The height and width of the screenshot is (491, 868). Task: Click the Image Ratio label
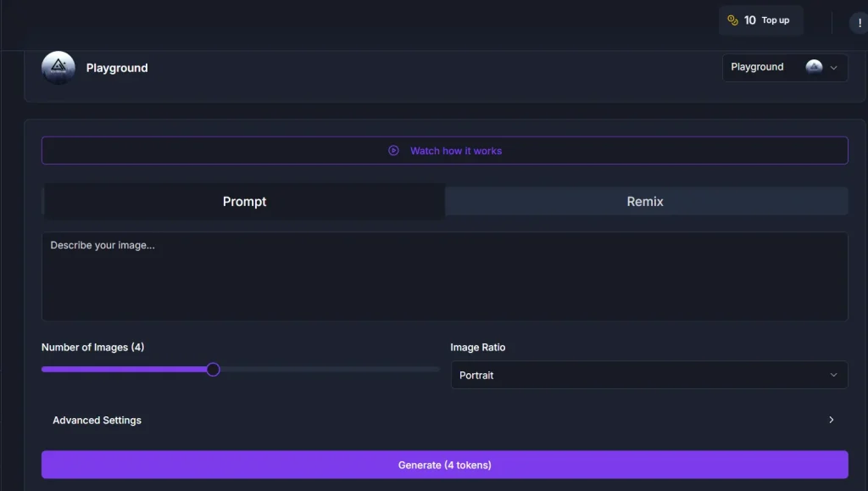(478, 347)
